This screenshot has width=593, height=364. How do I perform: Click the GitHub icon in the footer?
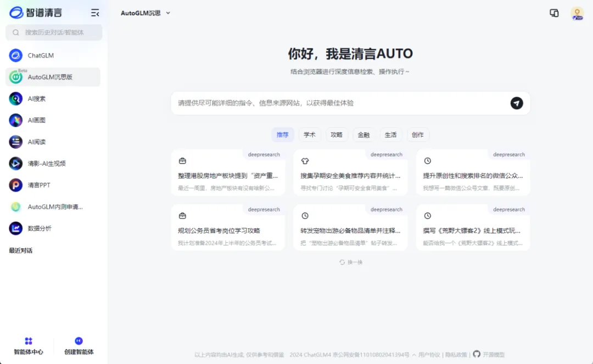click(477, 354)
